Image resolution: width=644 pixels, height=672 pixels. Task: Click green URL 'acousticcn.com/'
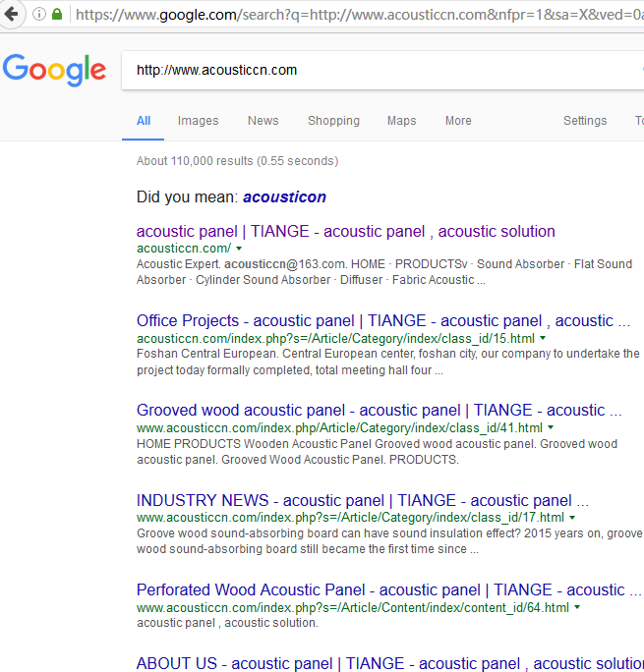click(x=184, y=249)
